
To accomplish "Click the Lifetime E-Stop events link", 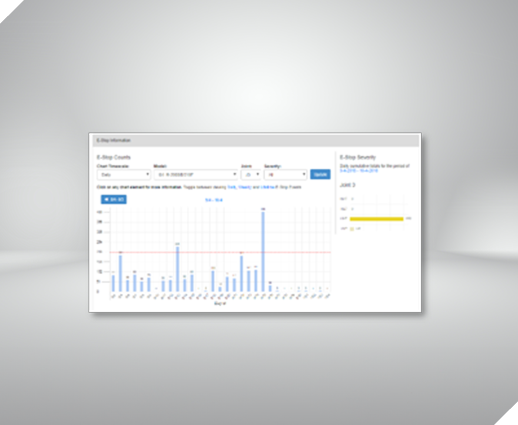I will point(268,187).
